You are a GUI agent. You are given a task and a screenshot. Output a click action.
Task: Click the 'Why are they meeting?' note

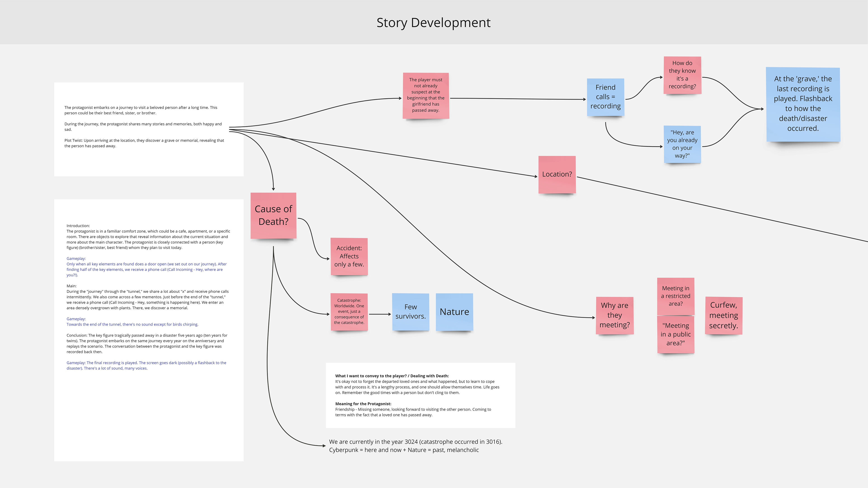[614, 315]
